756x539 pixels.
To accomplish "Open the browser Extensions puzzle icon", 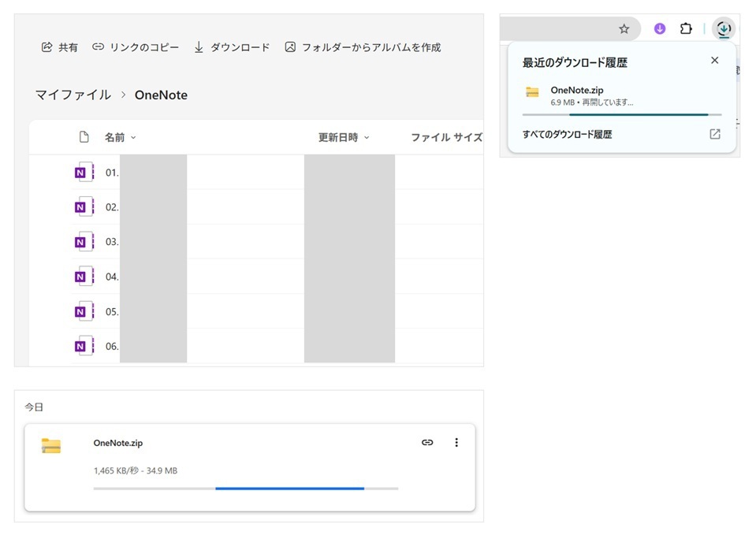I will [x=686, y=29].
